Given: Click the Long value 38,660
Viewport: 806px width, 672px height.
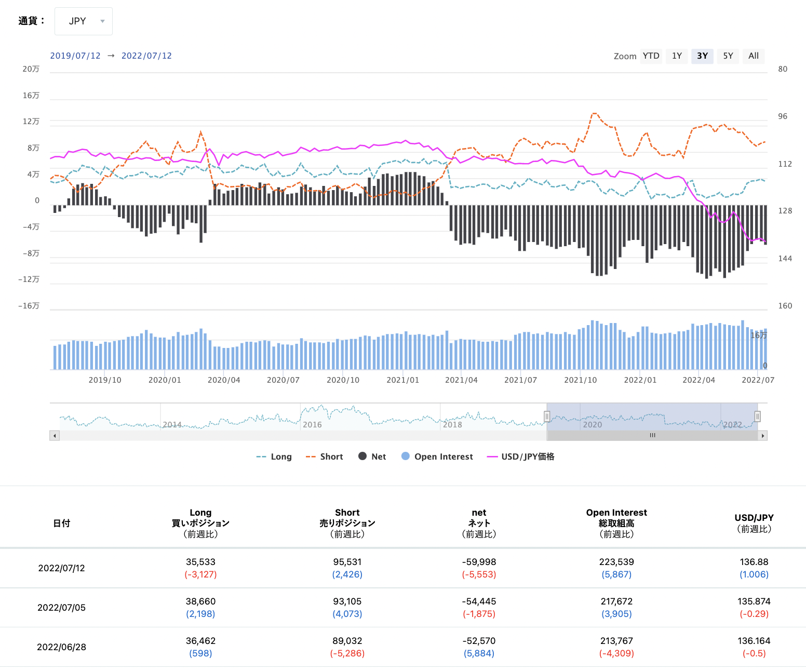Looking at the screenshot, I should (x=200, y=601).
